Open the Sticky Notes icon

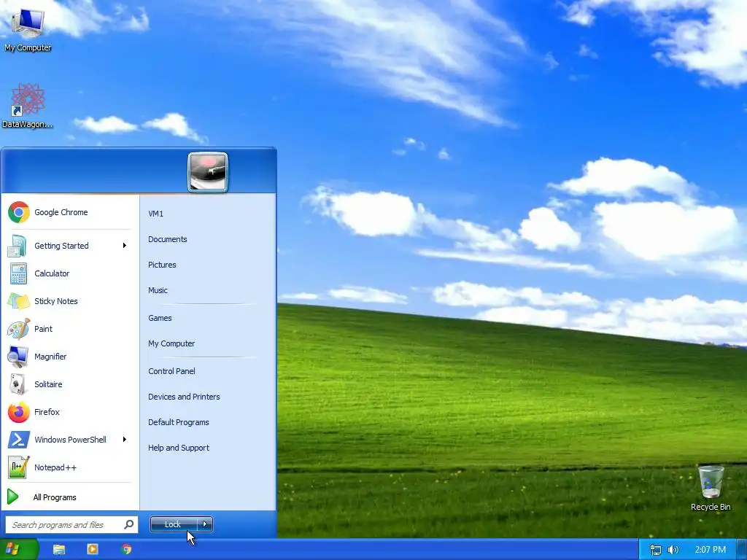pos(18,301)
